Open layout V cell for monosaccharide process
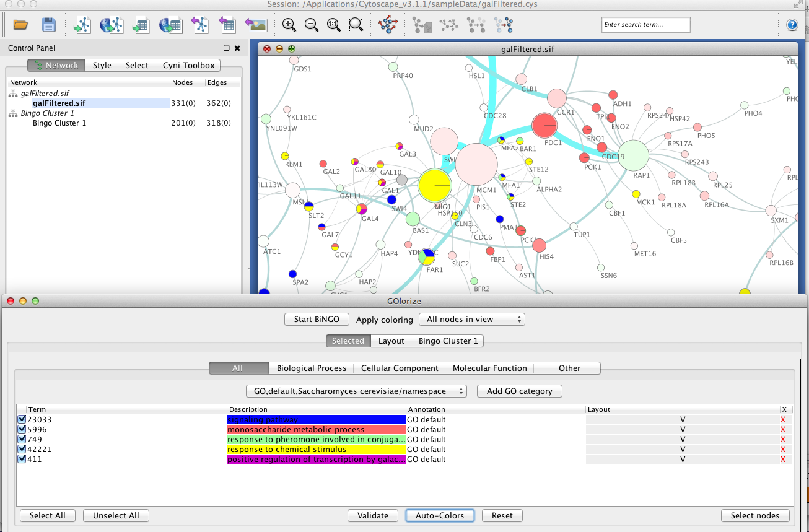809x532 pixels. (x=683, y=430)
